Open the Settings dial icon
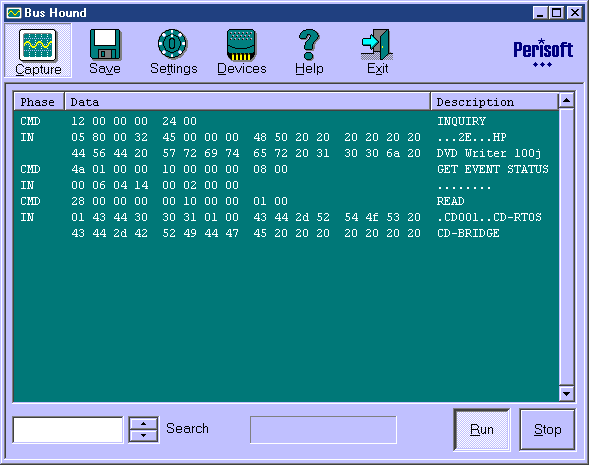 point(172,44)
